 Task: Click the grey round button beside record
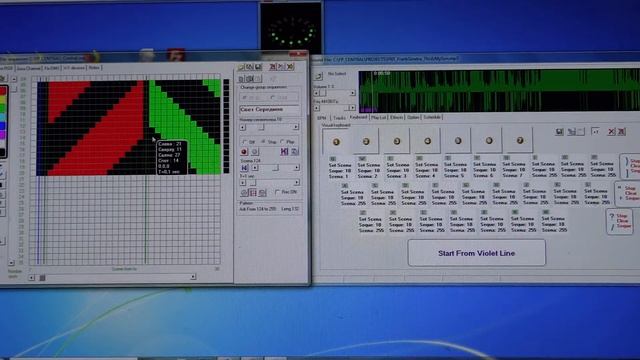pyautogui.click(x=254, y=152)
